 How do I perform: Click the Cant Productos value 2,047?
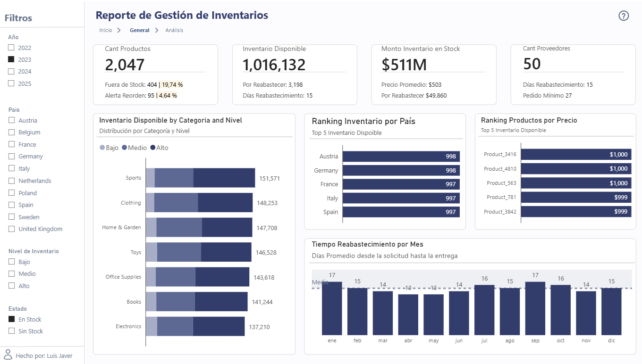tap(125, 65)
